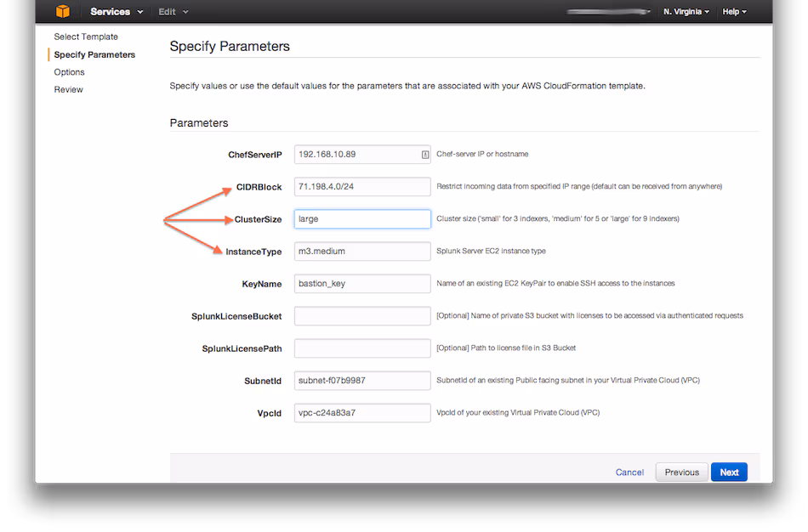Click the account name in the top bar

(606, 11)
